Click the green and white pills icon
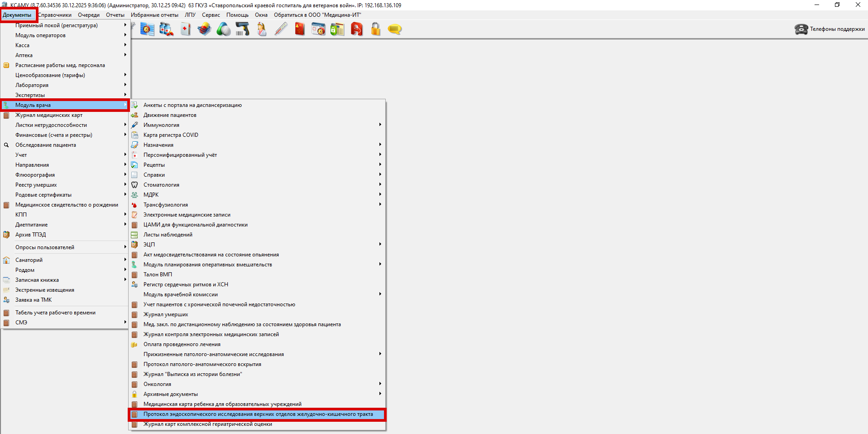The width and height of the screenshot is (868, 434). point(223,30)
